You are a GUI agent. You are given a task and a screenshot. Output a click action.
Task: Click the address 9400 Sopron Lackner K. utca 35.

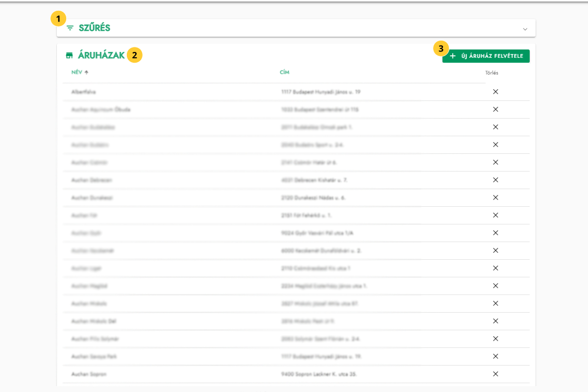319,374
